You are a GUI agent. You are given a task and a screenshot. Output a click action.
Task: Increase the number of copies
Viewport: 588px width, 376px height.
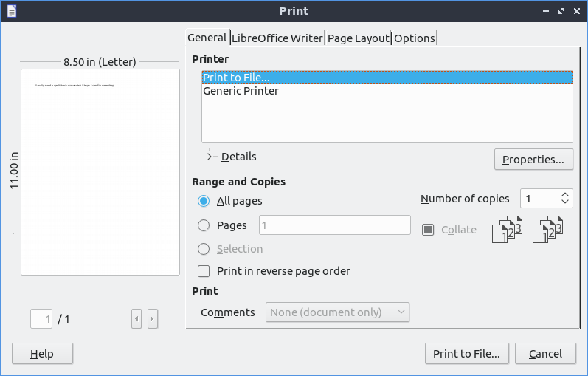click(565, 194)
